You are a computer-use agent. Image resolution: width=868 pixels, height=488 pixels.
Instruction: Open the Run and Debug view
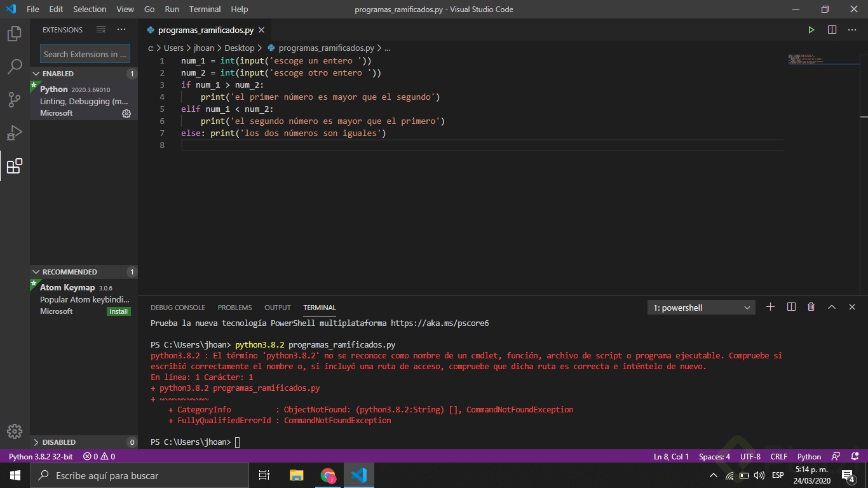coord(14,132)
